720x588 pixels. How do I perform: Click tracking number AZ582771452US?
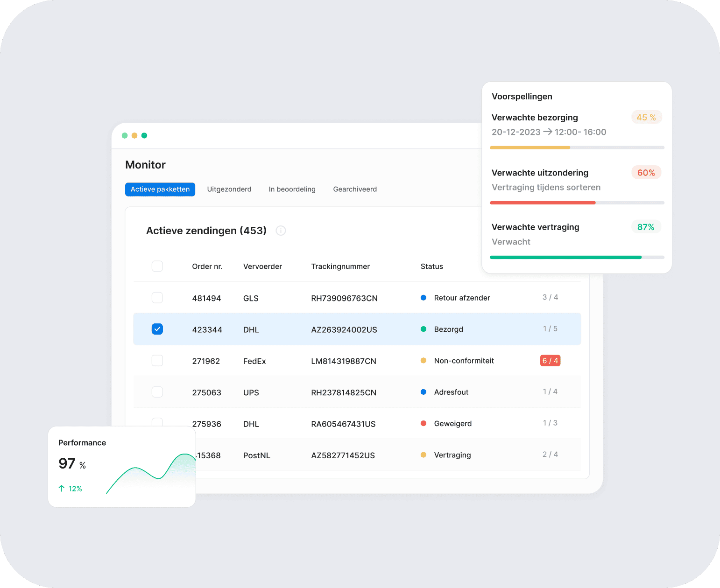pyautogui.click(x=343, y=455)
